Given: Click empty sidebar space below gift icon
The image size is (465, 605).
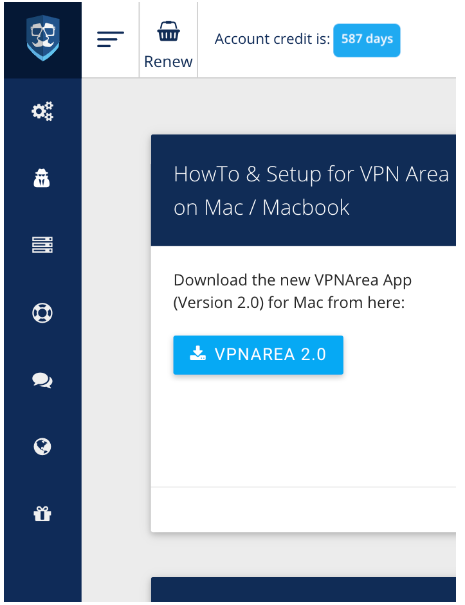Looking at the screenshot, I should click(43, 563).
